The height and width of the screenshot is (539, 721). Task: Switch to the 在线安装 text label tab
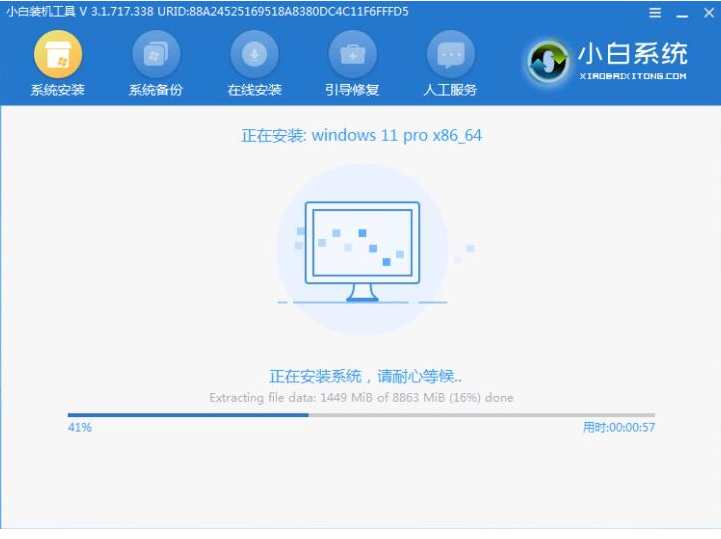[254, 90]
